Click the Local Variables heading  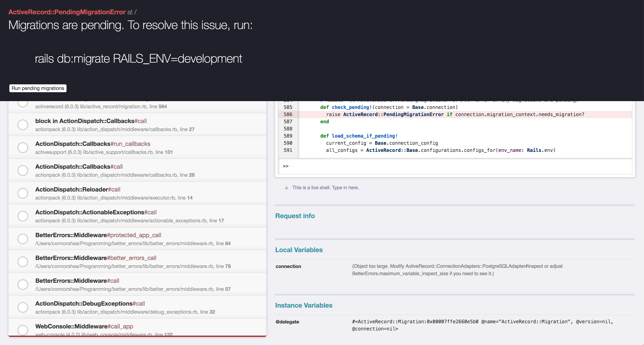point(299,250)
